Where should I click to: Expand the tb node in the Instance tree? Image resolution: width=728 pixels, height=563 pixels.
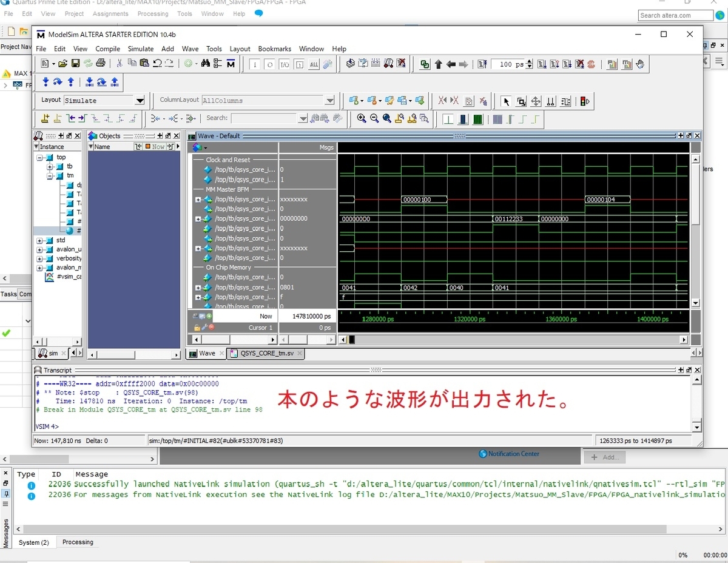point(50,166)
